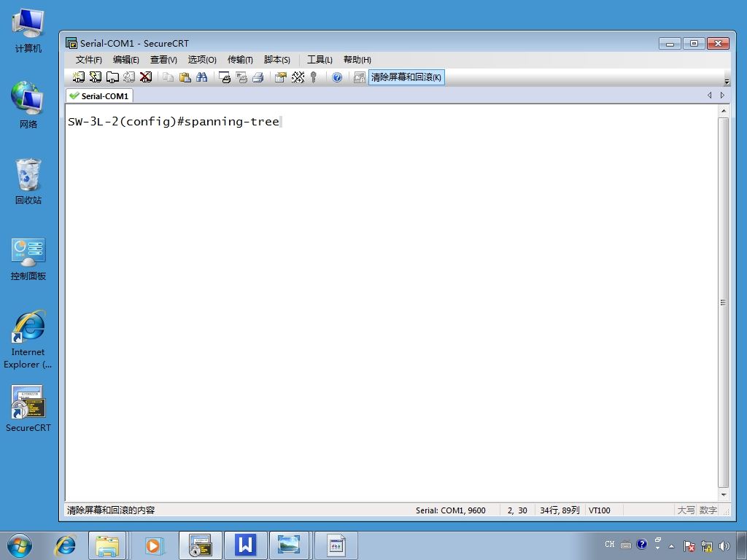
Task: Click '数字' num lock indicator in status bar
Action: tap(708, 510)
